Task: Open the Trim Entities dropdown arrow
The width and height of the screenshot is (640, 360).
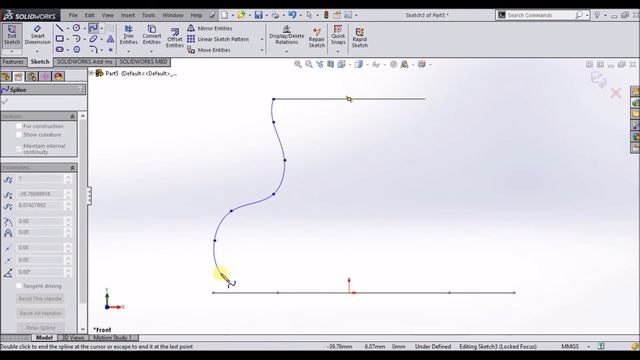Action: coord(129,52)
